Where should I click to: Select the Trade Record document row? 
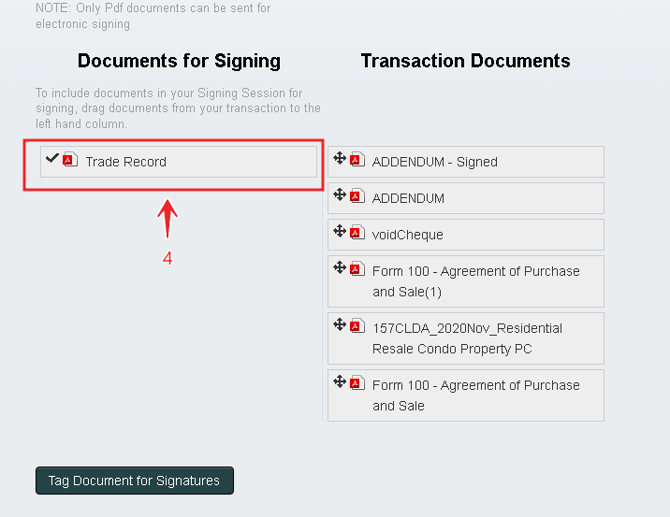[179, 162]
